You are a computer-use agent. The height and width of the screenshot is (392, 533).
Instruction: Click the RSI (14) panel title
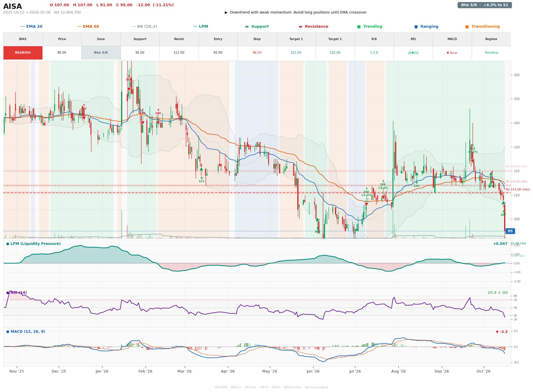coord(16,293)
